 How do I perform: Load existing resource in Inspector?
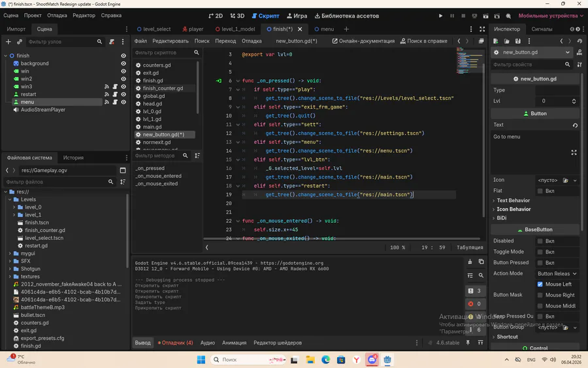click(x=506, y=41)
